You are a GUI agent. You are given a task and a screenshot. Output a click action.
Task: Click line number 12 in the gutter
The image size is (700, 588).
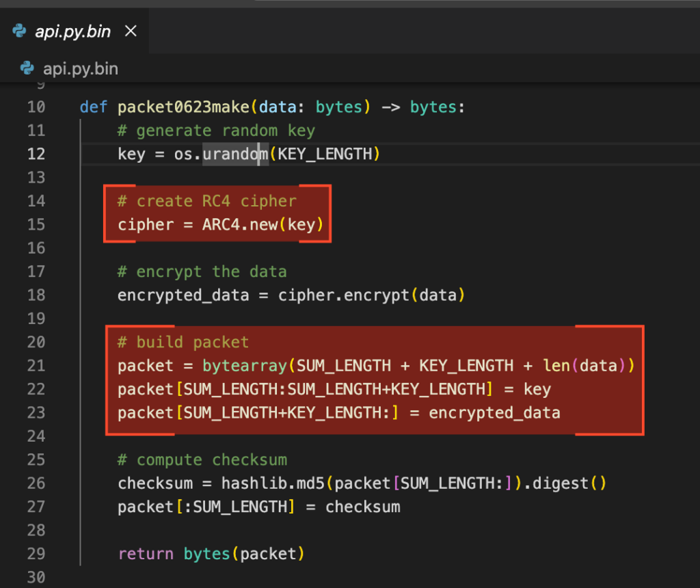tap(36, 154)
